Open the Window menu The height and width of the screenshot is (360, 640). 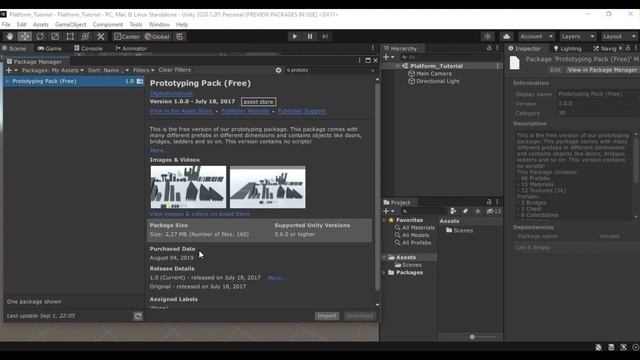(159, 24)
